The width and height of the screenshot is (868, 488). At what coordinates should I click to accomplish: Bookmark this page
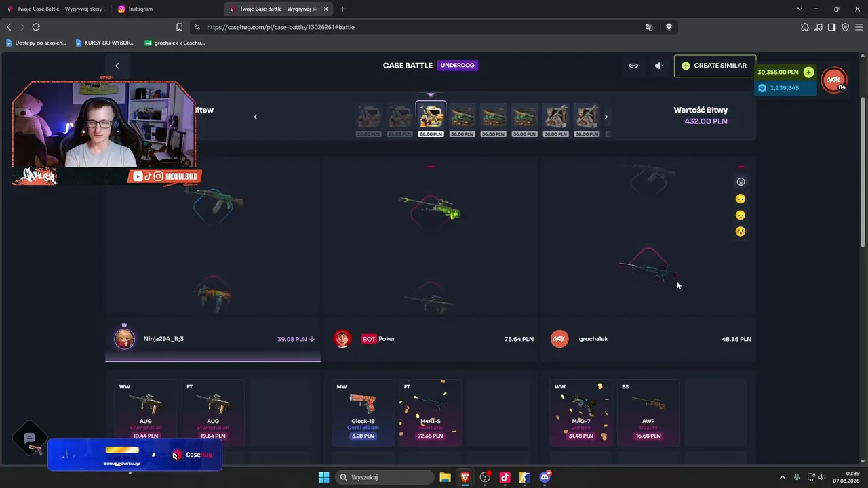[x=179, y=27]
